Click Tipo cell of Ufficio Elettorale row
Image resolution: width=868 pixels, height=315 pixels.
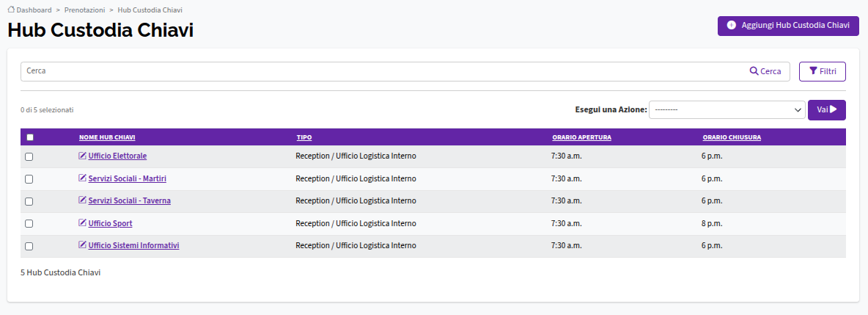pos(356,156)
